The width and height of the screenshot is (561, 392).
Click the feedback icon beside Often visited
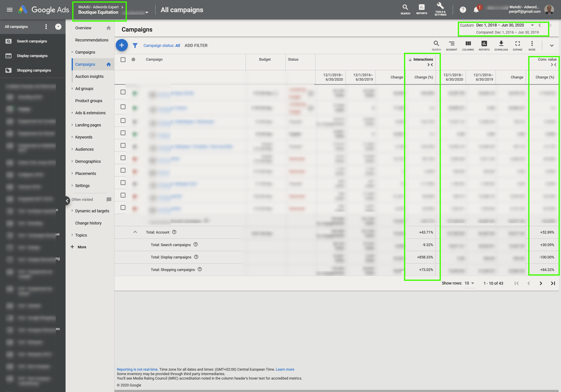(109, 200)
